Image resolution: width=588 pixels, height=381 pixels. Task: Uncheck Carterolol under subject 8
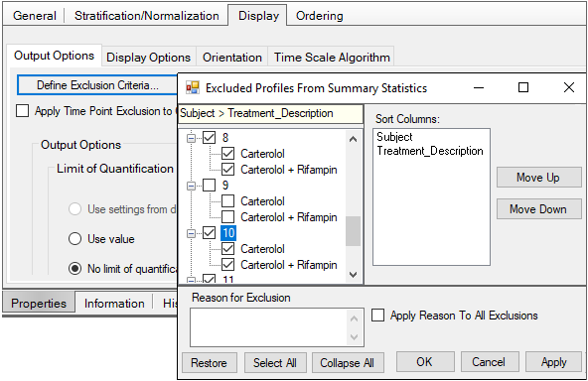click(x=228, y=153)
